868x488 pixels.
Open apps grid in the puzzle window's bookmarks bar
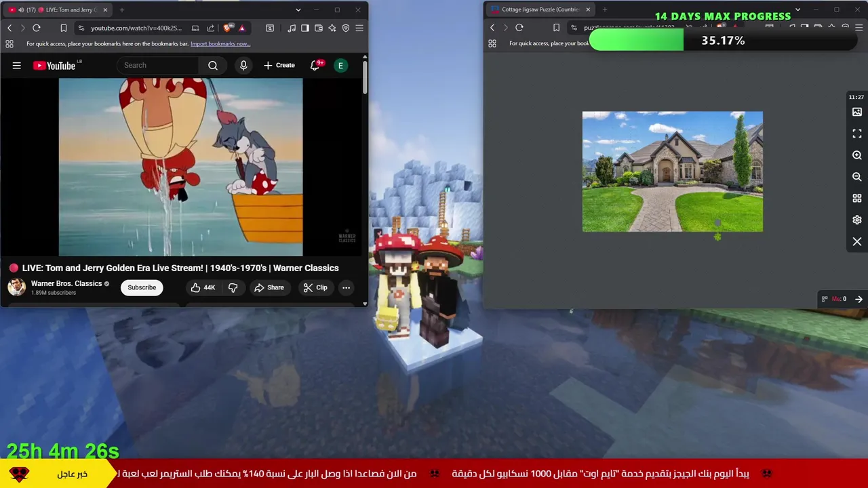(492, 43)
